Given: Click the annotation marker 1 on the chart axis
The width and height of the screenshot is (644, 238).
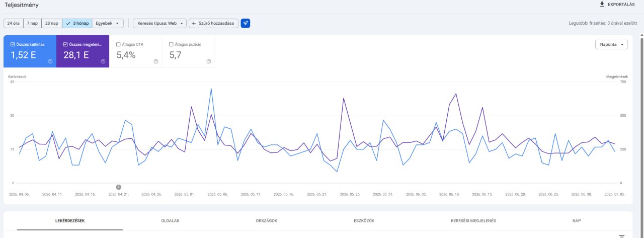Looking at the screenshot, I should pos(119,187).
